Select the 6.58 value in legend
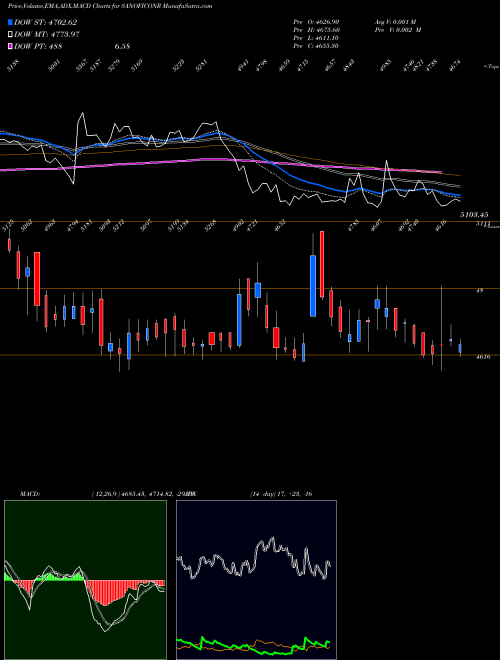 [122, 46]
